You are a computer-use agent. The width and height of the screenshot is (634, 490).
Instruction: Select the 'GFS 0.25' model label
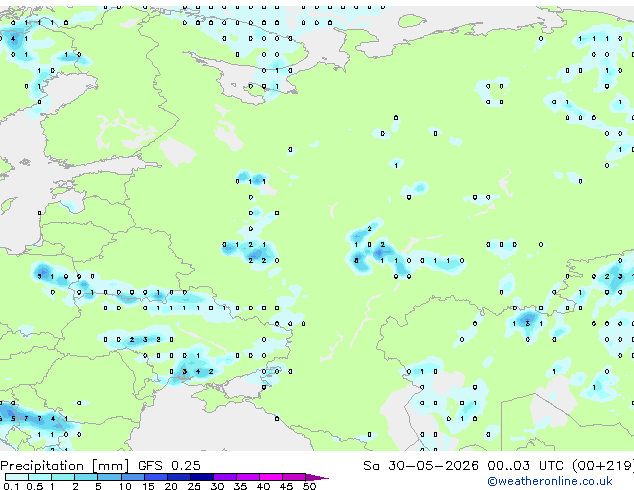(x=169, y=466)
